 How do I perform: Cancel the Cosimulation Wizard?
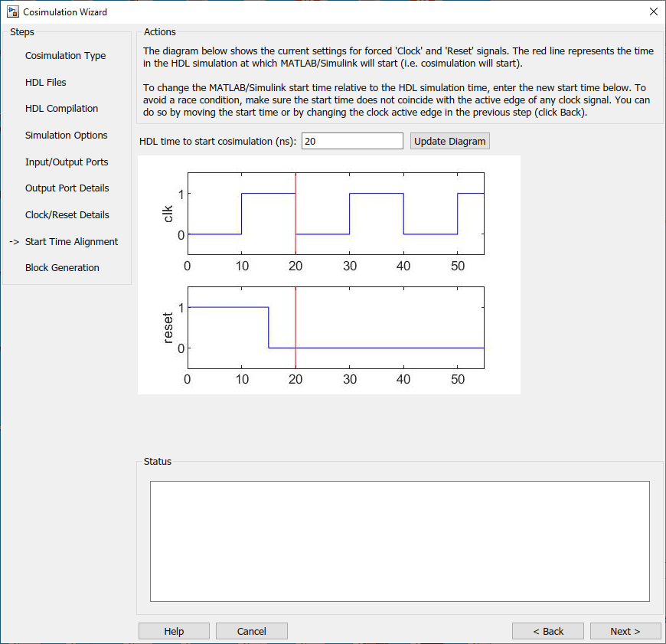(x=251, y=630)
